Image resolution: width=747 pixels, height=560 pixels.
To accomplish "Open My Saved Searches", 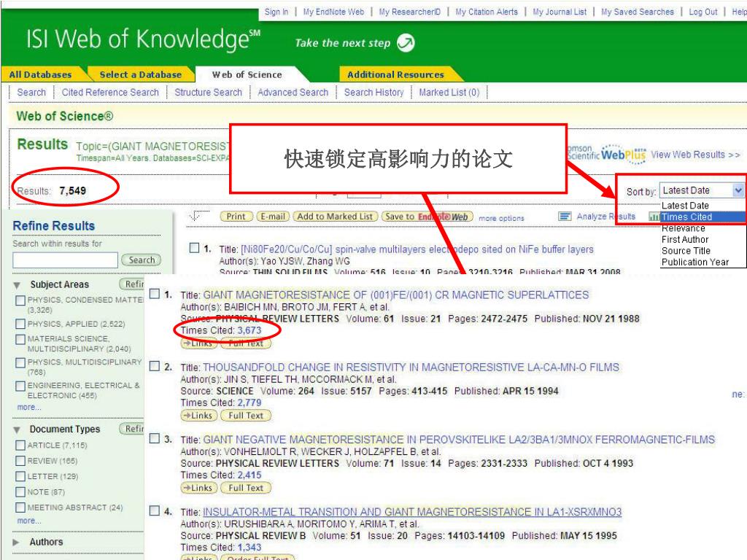I will (638, 12).
